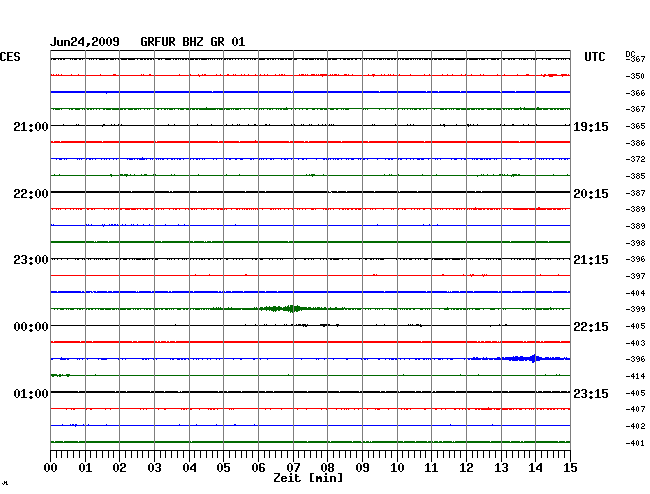The width and height of the screenshot is (650, 494).
Task: Click the date label Jun24,2009
Action: (x=85, y=42)
